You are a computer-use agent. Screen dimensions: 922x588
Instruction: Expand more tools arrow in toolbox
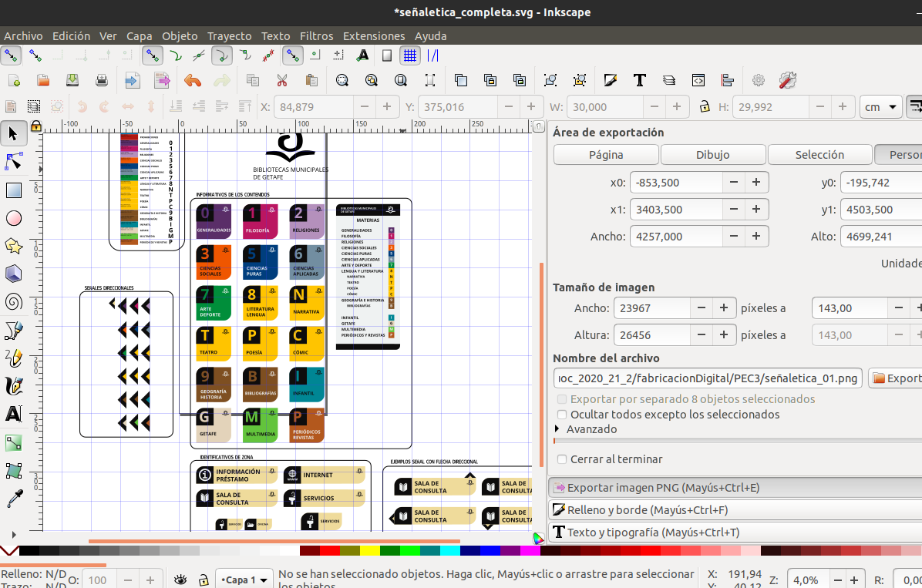[x=13, y=535]
